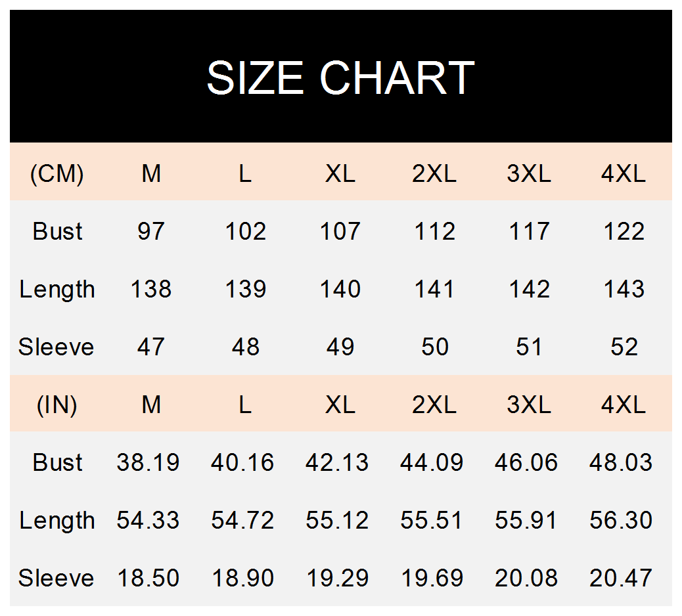
Task: Click the Length value 56.30
Action: (621, 520)
